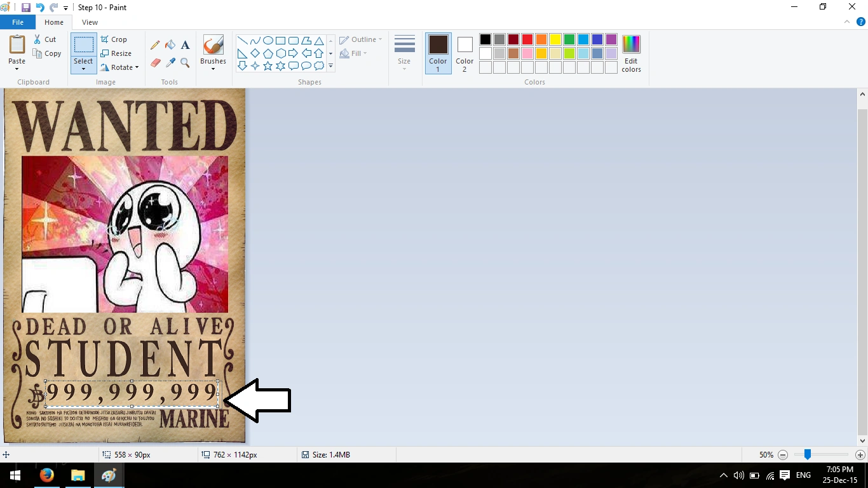This screenshot has height=488, width=868.
Task: Select the Pencil tool
Action: tap(155, 45)
